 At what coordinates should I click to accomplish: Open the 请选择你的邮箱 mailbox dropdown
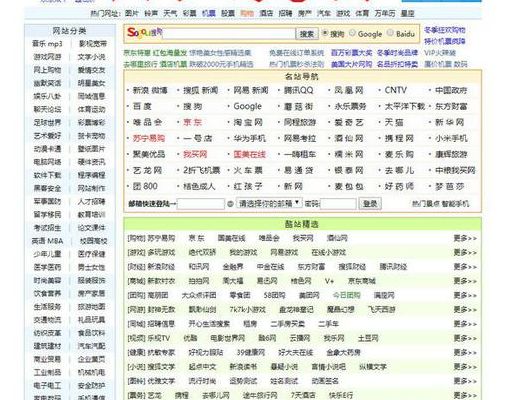(269, 203)
